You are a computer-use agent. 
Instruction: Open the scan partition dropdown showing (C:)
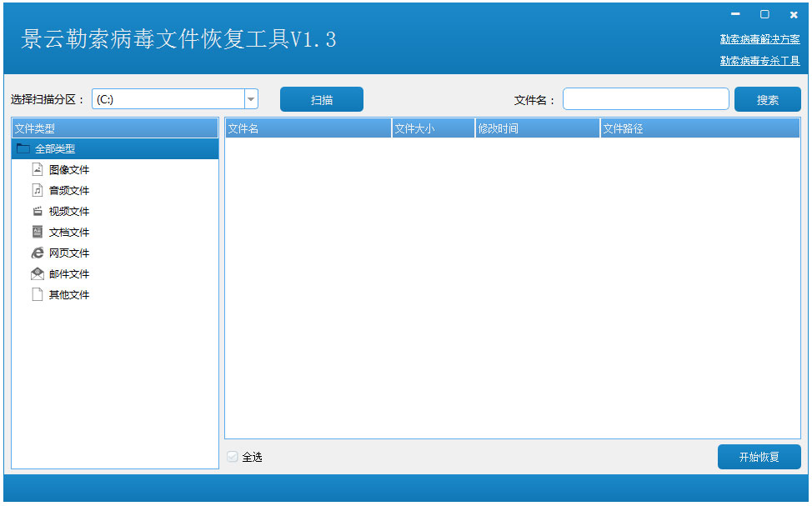250,98
